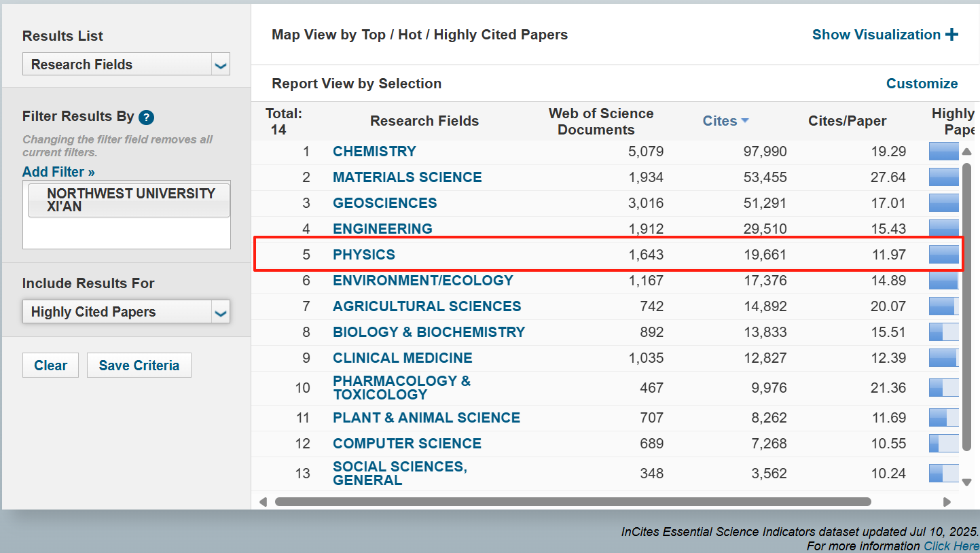Open the MATERIALS SCIENCE field link
Screen dimensions: 980x553
[407, 177]
